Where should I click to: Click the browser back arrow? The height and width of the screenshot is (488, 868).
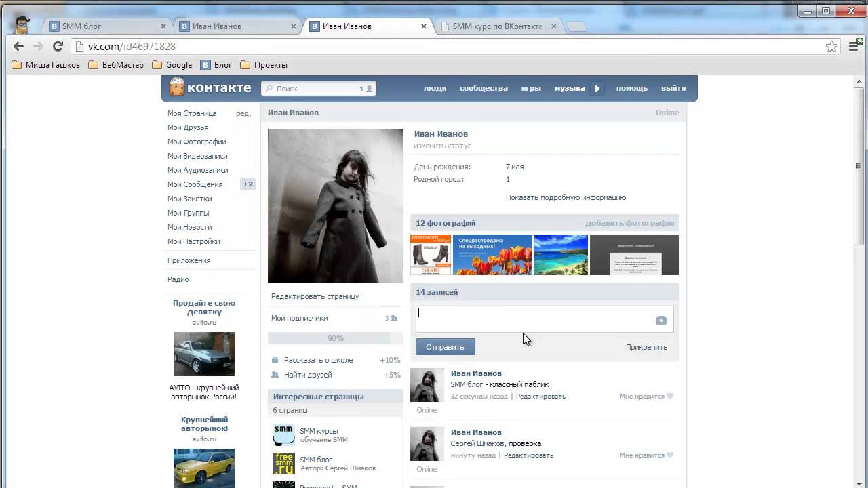click(x=18, y=47)
